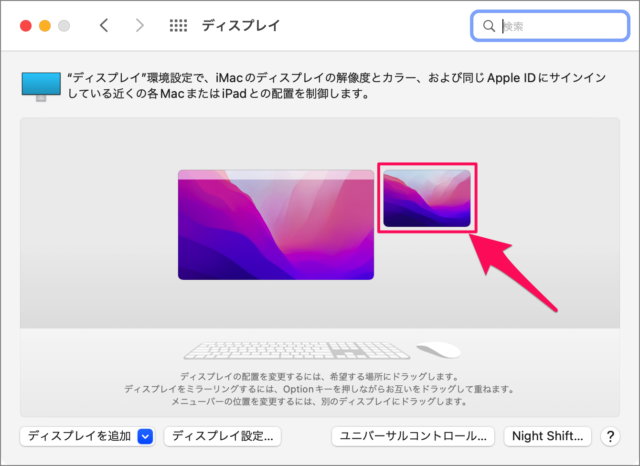Close the window with red button
The width and height of the screenshot is (640, 466).
tap(26, 26)
